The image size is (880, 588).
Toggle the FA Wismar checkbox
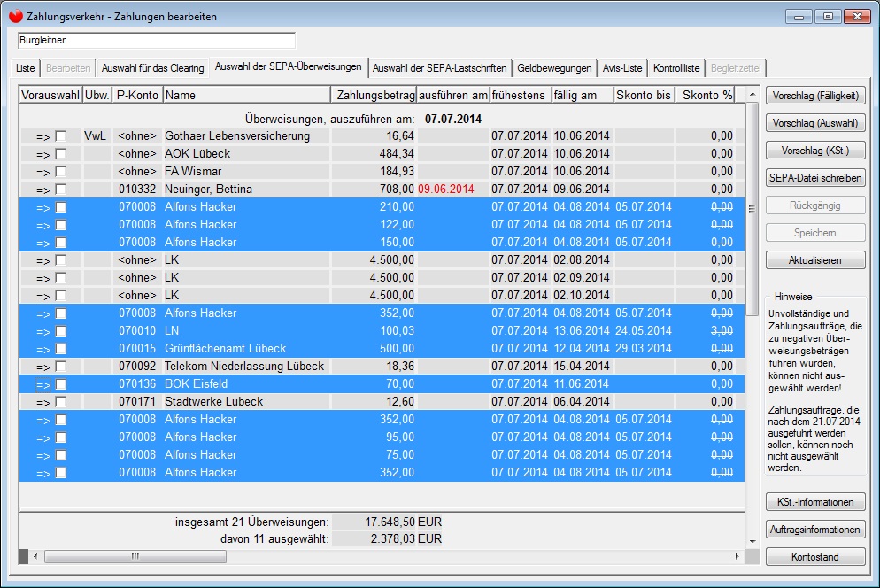(60, 171)
